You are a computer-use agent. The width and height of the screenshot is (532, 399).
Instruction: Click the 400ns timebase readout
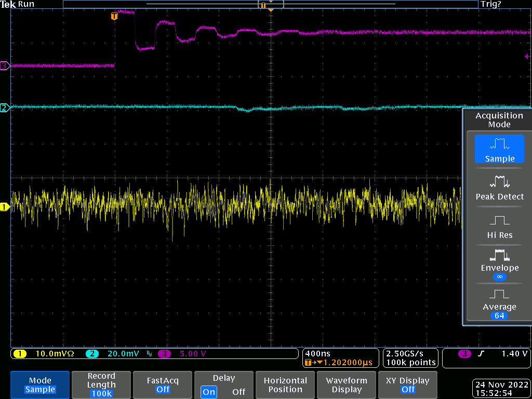(317, 353)
